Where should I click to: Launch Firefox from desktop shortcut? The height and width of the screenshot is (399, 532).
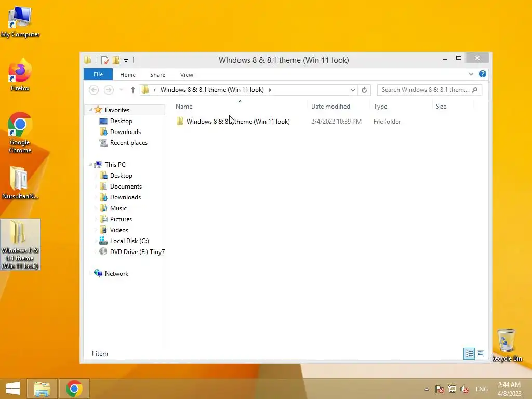(x=20, y=75)
